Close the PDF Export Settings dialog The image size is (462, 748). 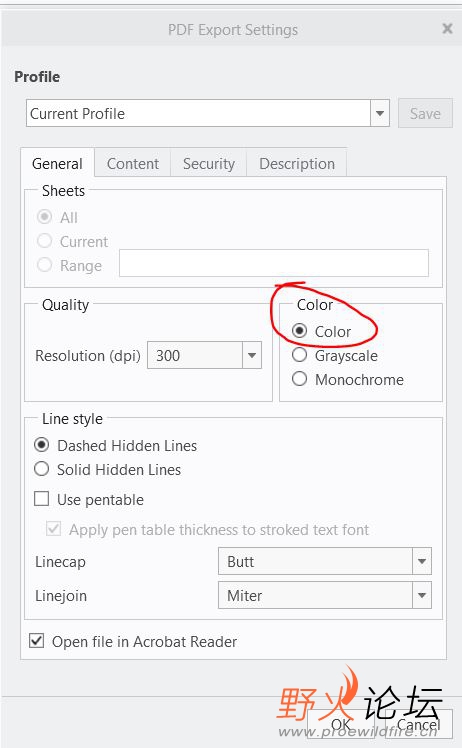point(447,29)
